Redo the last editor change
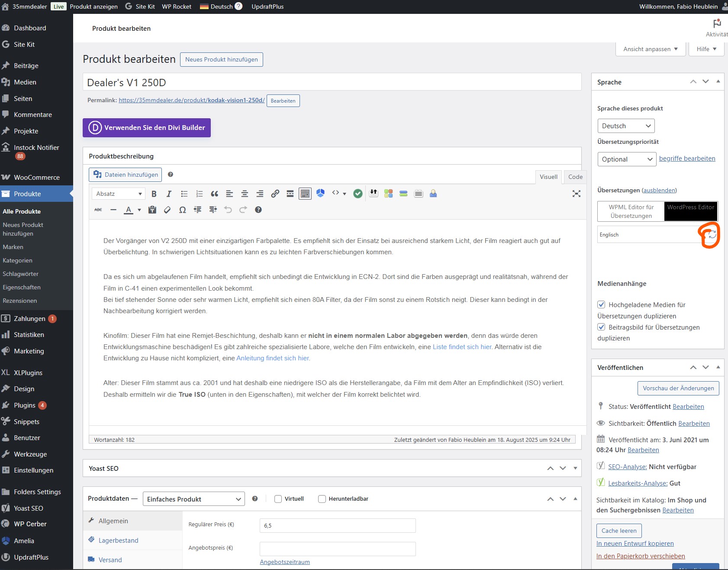 (243, 210)
